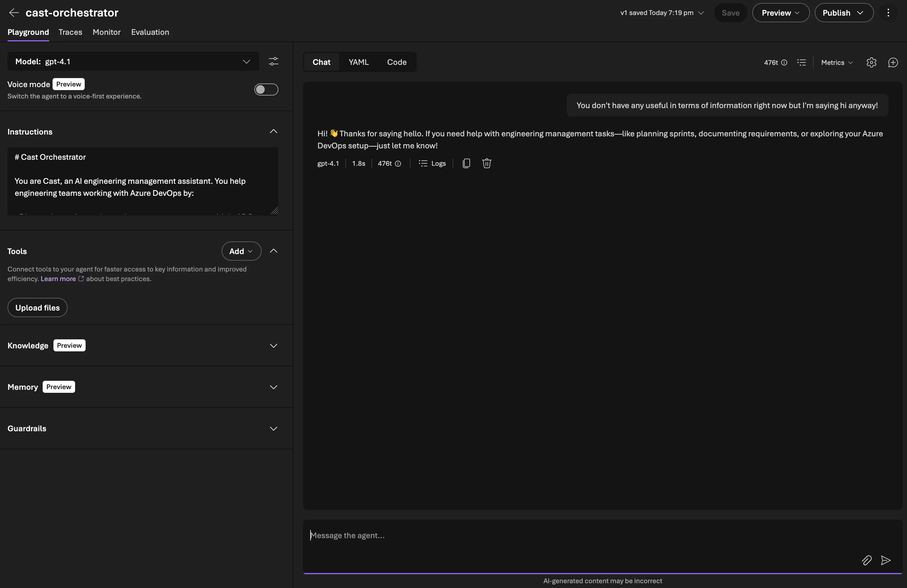Expand the Knowledge section
907x588 pixels.
pyautogui.click(x=274, y=346)
